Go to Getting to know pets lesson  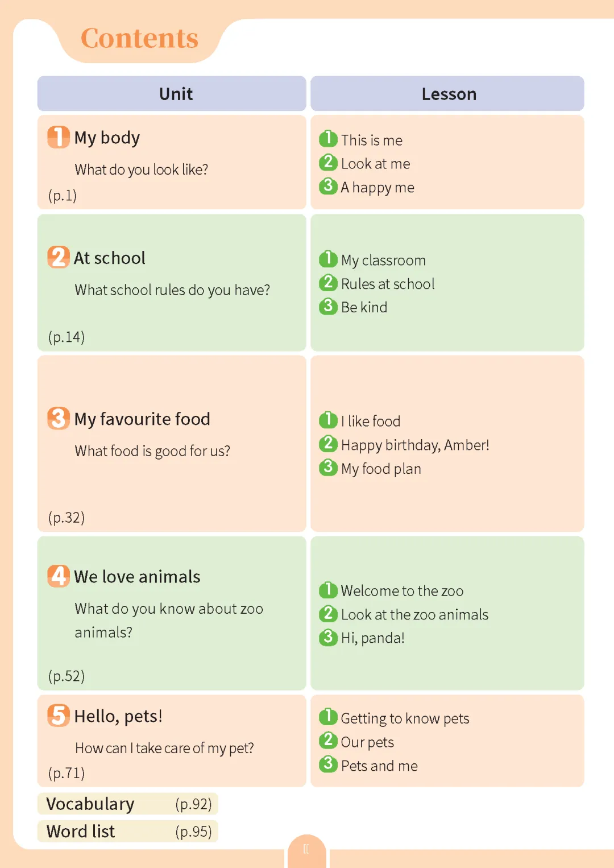405,718
